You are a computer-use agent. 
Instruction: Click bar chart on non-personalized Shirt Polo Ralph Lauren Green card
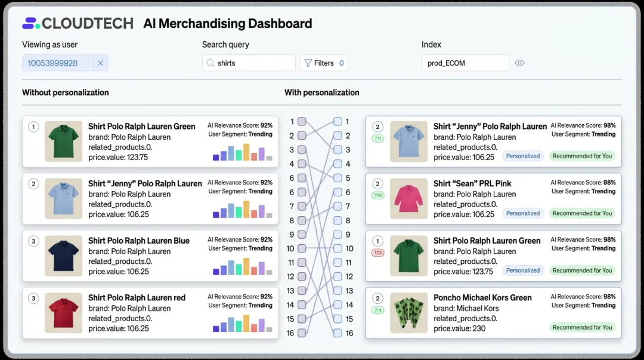tap(242, 152)
